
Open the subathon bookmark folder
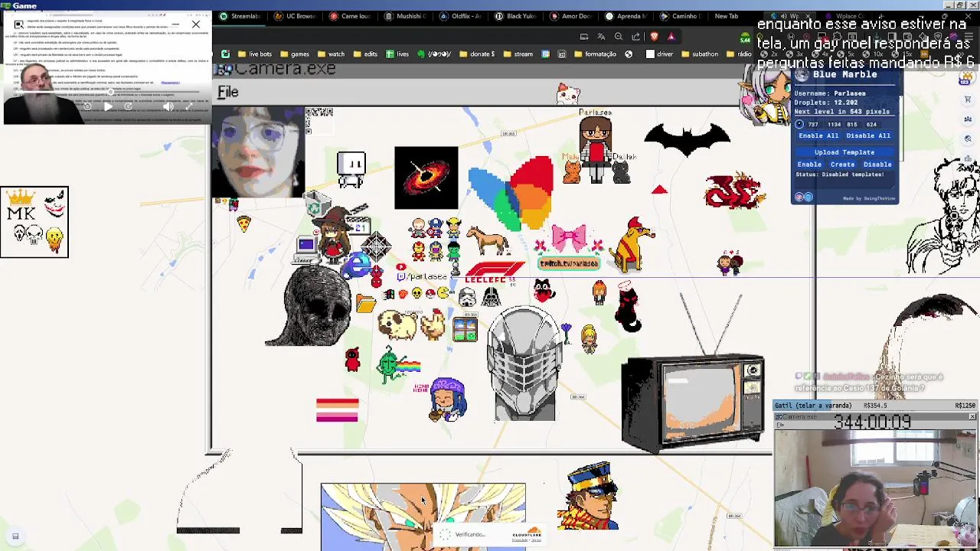pos(700,54)
